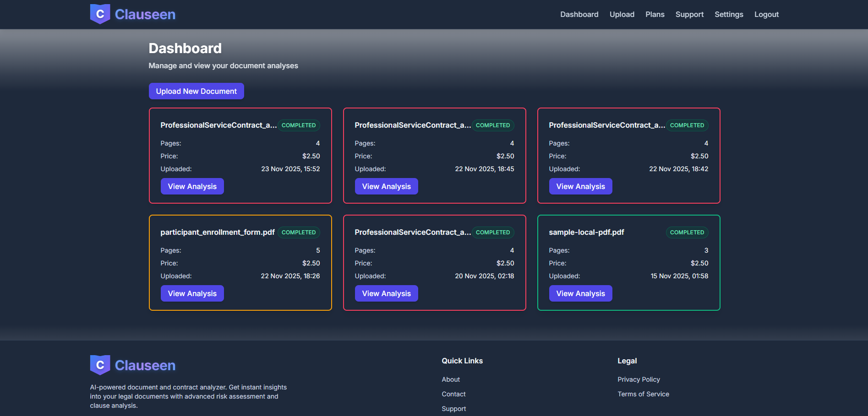
Task: Open the Plans page from navigation
Action: pyautogui.click(x=655, y=14)
